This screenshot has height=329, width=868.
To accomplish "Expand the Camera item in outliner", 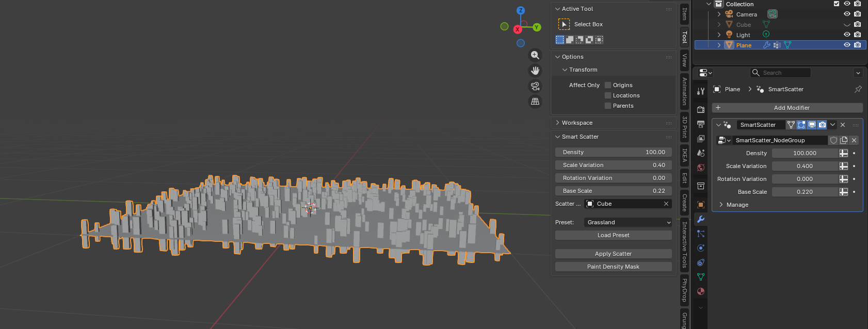I will pyautogui.click(x=719, y=14).
